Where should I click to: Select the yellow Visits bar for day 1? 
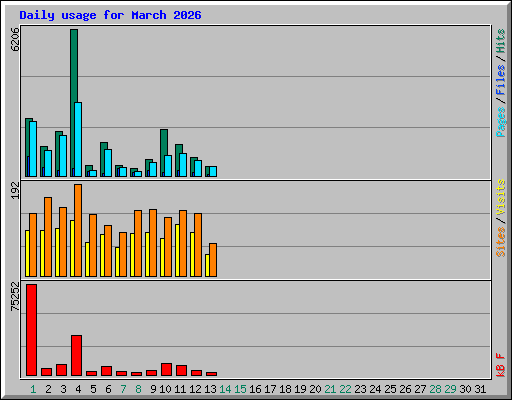pos(27,253)
